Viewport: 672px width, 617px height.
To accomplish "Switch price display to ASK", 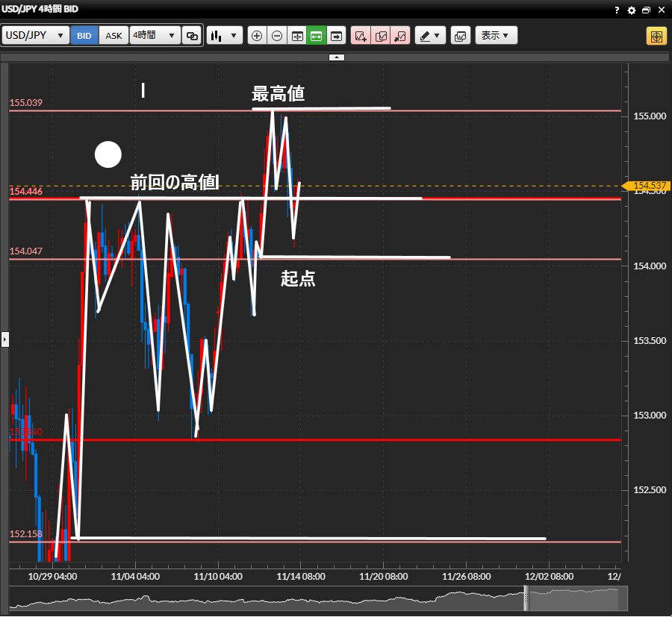I will pos(113,36).
